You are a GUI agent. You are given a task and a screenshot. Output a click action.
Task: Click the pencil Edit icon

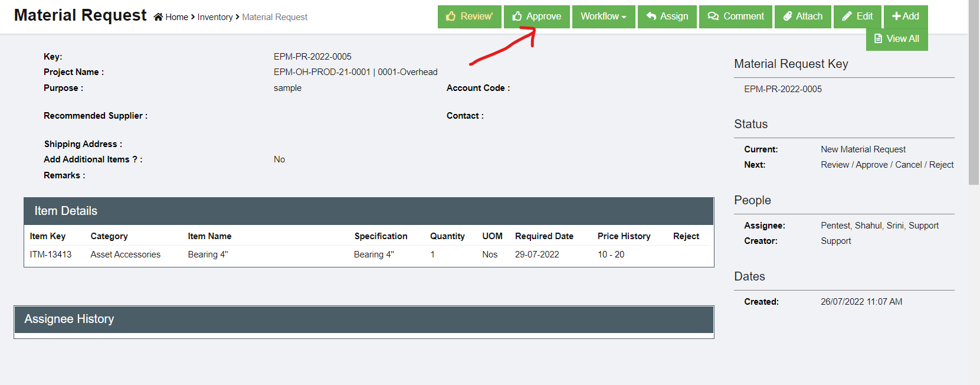(x=847, y=17)
